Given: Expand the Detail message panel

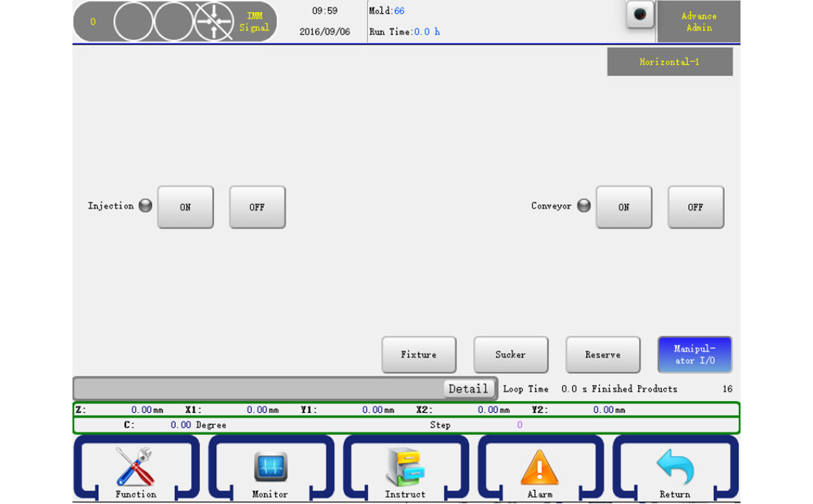Looking at the screenshot, I should (468, 389).
